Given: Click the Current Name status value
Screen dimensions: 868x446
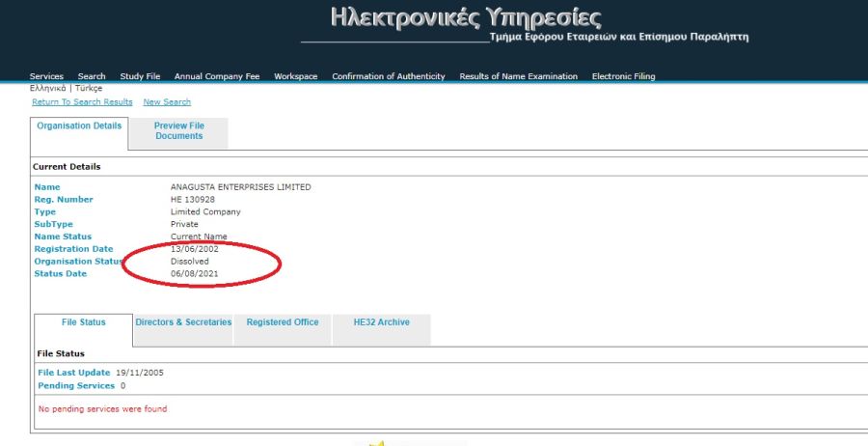Looking at the screenshot, I should pyautogui.click(x=199, y=237).
